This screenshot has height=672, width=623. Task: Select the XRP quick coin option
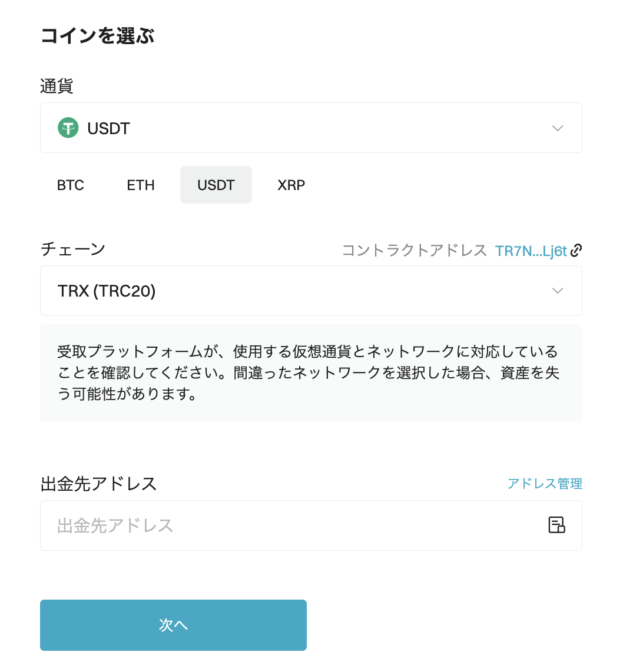click(x=291, y=185)
